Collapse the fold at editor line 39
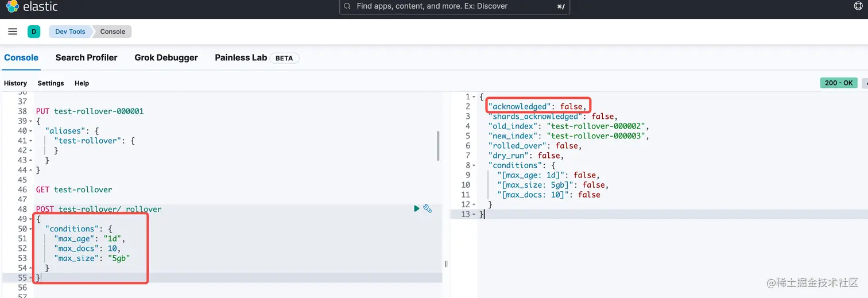The width and height of the screenshot is (868, 298). pos(30,121)
